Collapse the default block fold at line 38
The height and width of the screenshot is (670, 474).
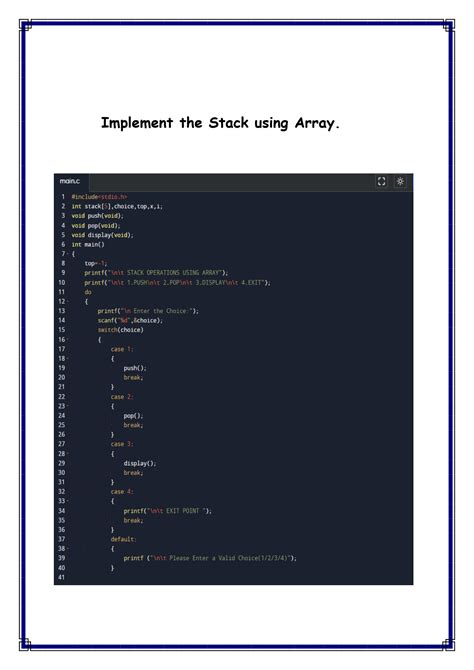click(x=68, y=549)
